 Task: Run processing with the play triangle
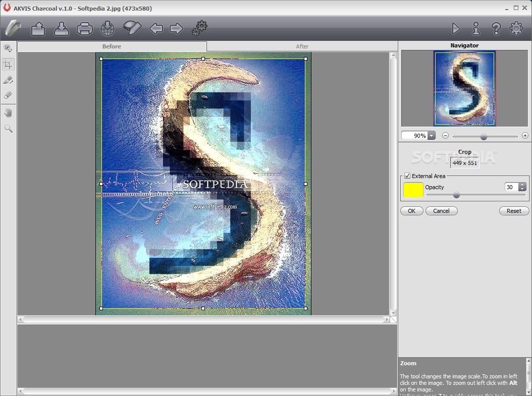pos(456,28)
